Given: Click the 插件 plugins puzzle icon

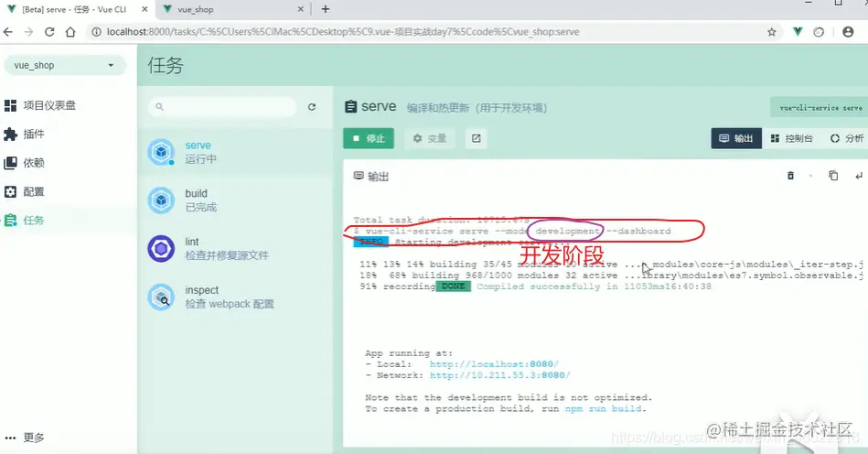Looking at the screenshot, I should click(10, 134).
